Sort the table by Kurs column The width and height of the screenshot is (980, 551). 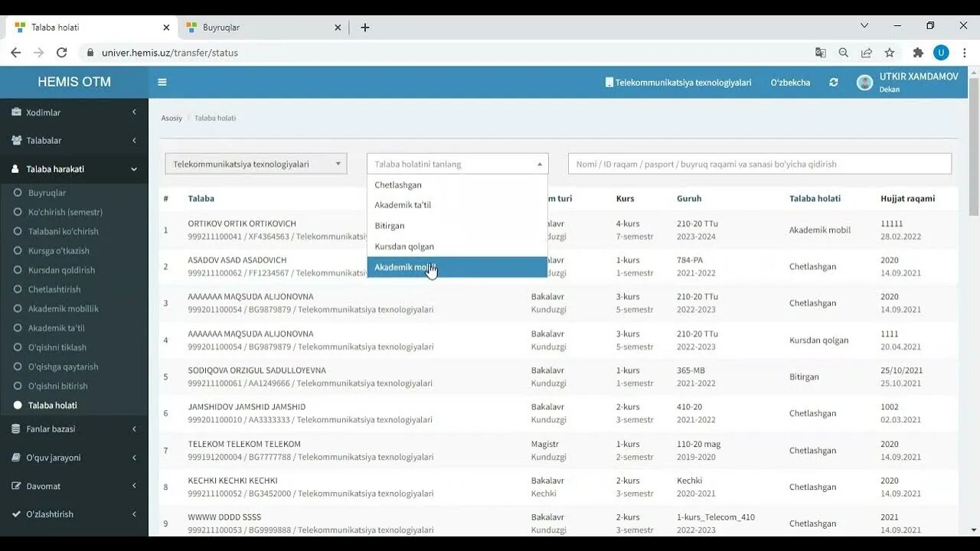(625, 198)
